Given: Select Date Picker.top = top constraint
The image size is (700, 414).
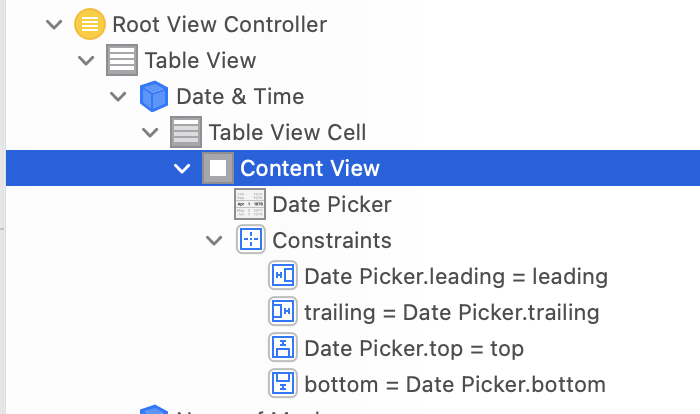Looking at the screenshot, I should pyautogui.click(x=414, y=348).
